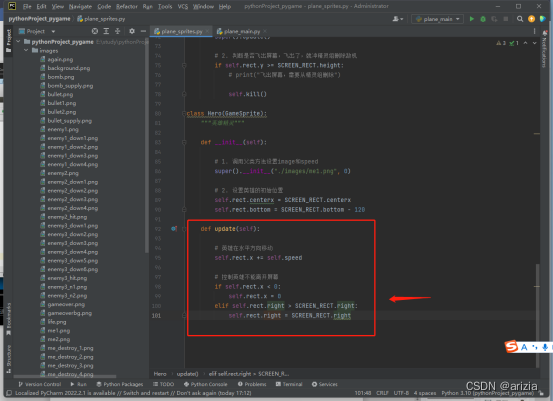Open the Navigate menu
553x401 pixels.
coord(80,6)
